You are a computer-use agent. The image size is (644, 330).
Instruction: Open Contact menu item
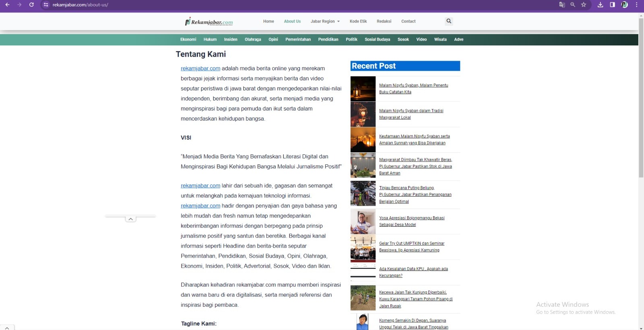408,21
